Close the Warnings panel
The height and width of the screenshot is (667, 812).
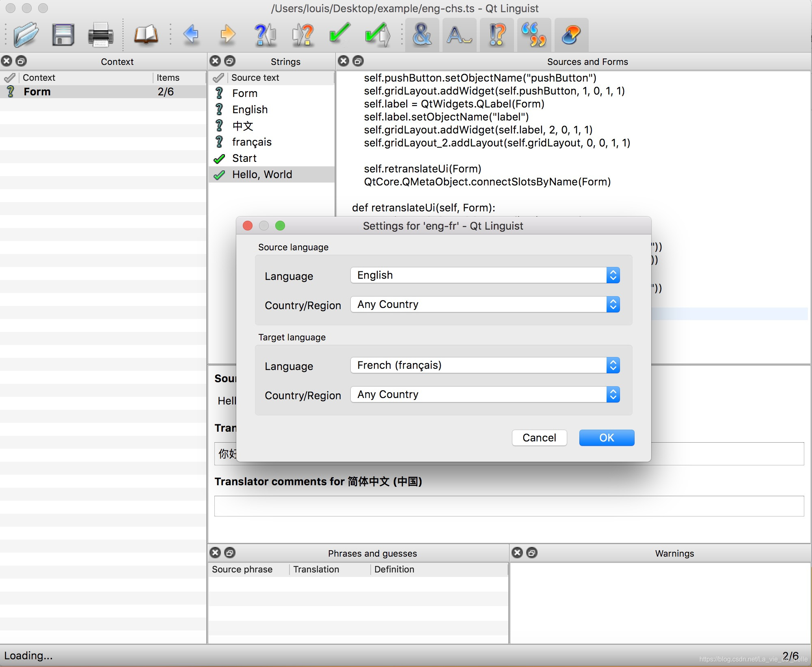(x=517, y=553)
